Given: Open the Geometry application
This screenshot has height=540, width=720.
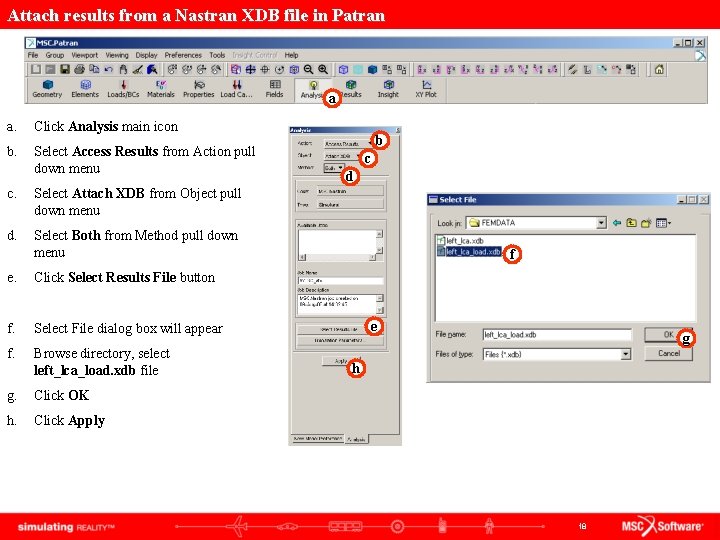Looking at the screenshot, I should click(x=47, y=89).
